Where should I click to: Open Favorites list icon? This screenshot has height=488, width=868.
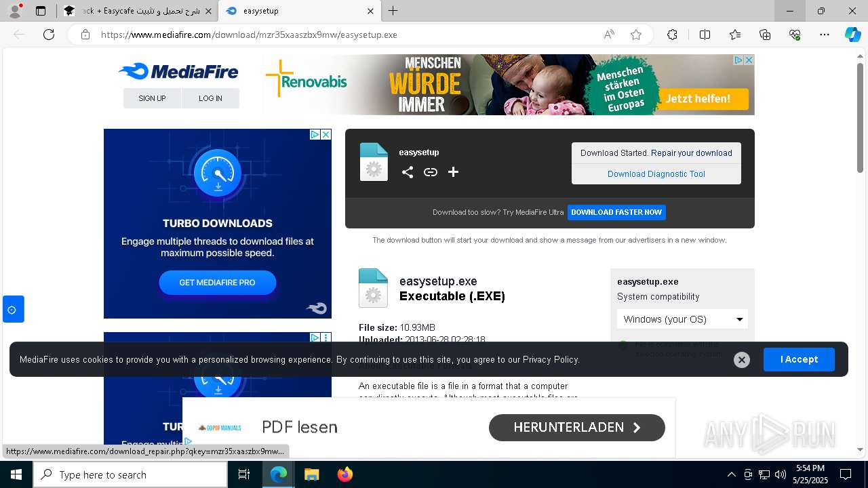coord(735,35)
